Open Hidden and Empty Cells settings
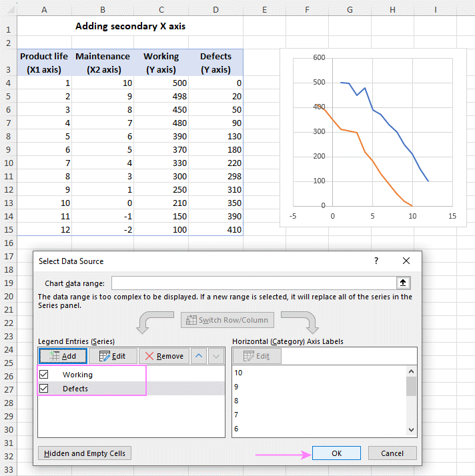This screenshot has width=475, height=476. [x=85, y=453]
